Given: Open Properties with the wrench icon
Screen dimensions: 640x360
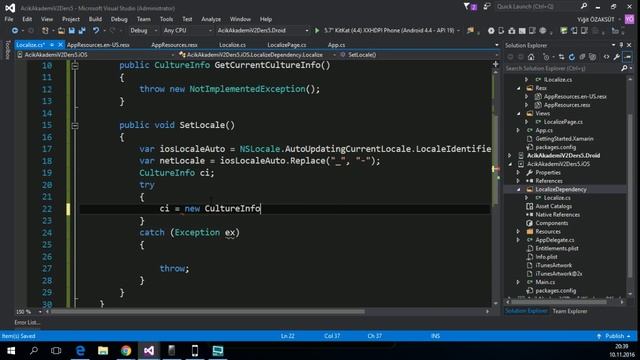Looking at the screenshot, I should pyautogui.click(x=617, y=57).
